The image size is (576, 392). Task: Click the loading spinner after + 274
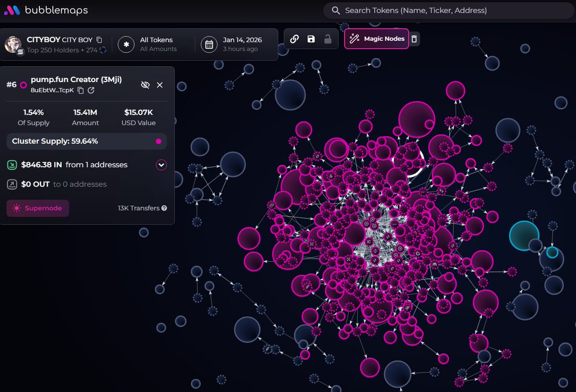coord(103,50)
